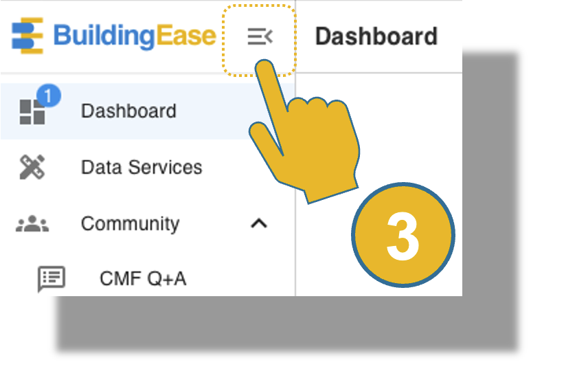
Task: Click the BuildingEase brand name text
Action: click(135, 36)
